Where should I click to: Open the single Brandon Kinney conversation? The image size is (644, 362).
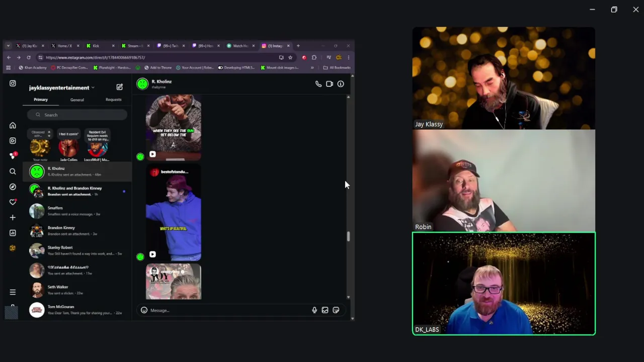pos(77,231)
